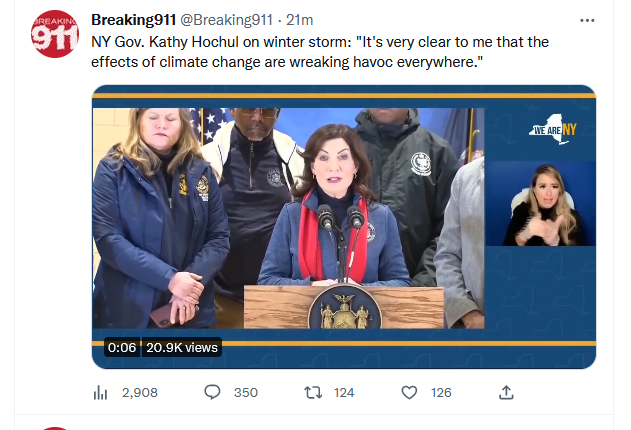Like the tweet with the heart icon

tap(409, 393)
